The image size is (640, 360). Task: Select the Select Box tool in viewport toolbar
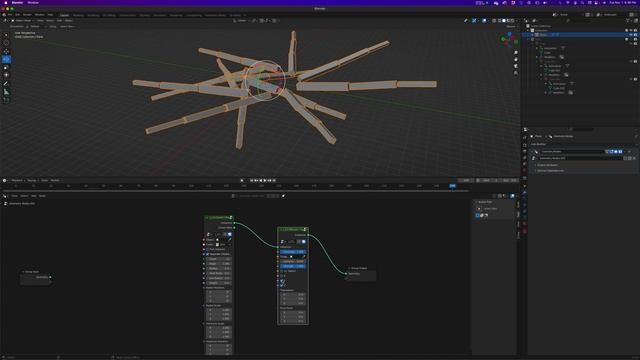pos(6,35)
